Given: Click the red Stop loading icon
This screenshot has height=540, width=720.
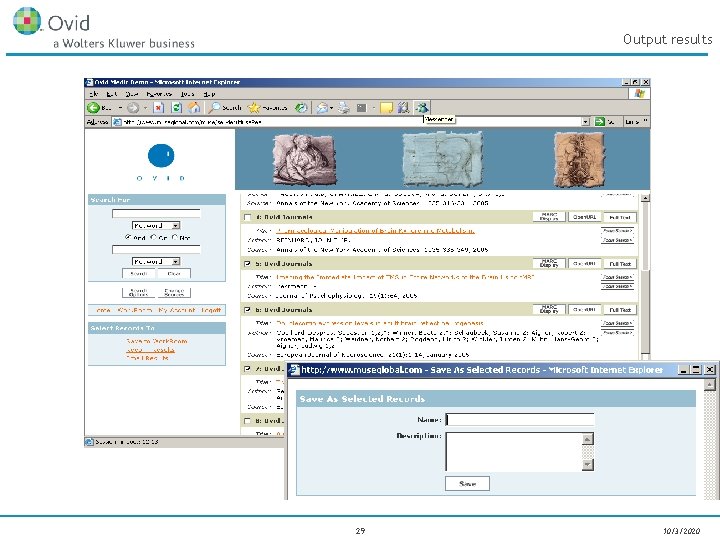Looking at the screenshot, I should 158,108.
